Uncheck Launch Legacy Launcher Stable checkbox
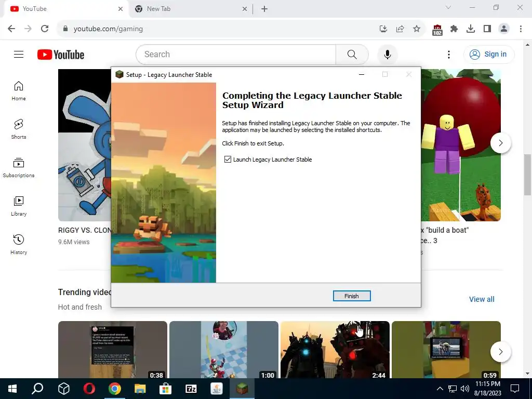532x399 pixels. tap(228, 159)
